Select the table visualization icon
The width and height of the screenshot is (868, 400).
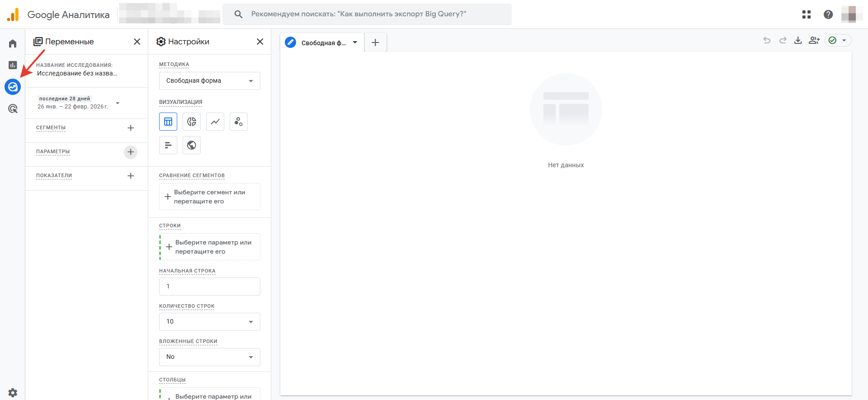(x=168, y=122)
